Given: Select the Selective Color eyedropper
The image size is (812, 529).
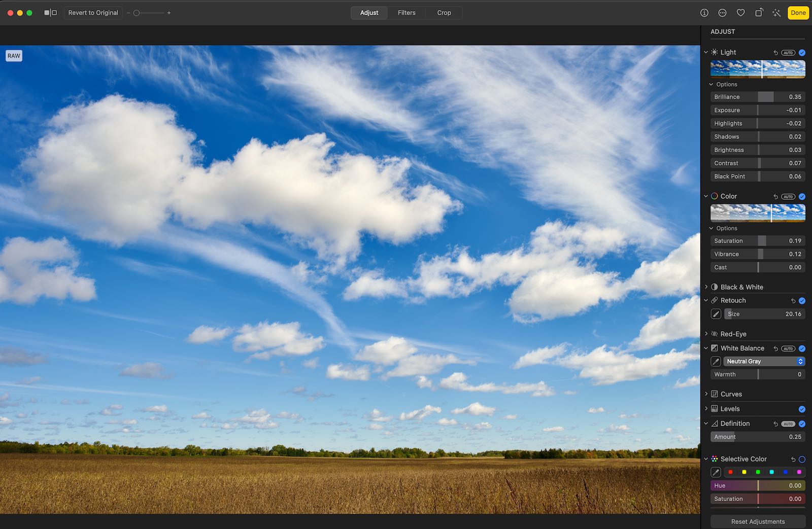Looking at the screenshot, I should click(x=716, y=472).
